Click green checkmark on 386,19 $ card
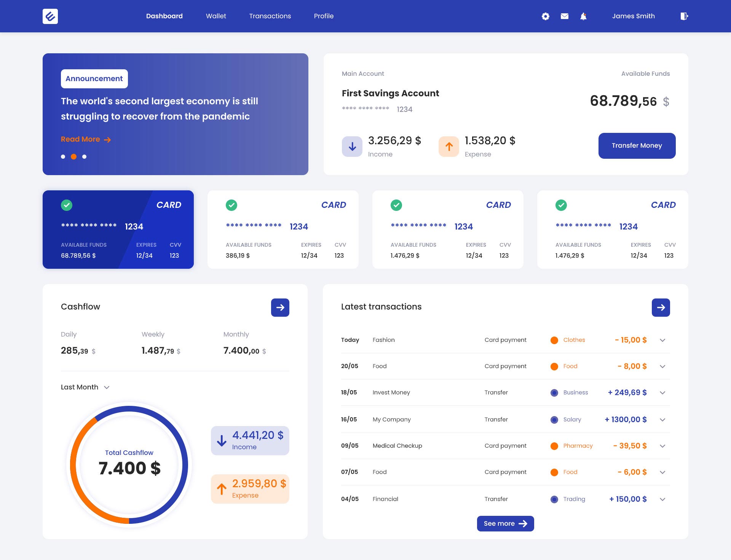This screenshot has width=731, height=560. coord(231,205)
